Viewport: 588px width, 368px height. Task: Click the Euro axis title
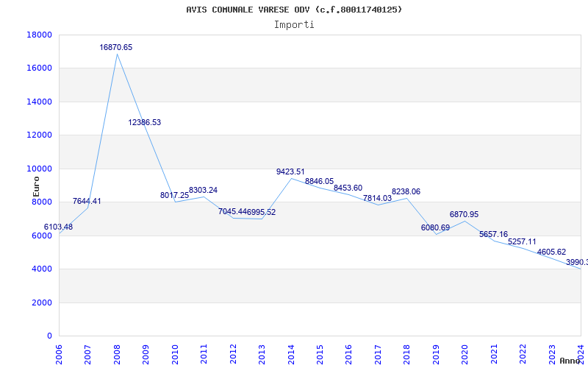tap(36, 186)
